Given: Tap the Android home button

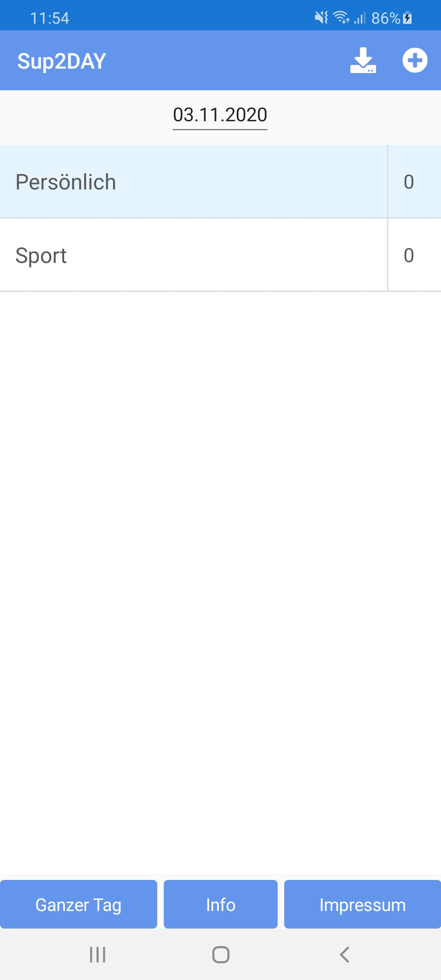Looking at the screenshot, I should (x=220, y=955).
